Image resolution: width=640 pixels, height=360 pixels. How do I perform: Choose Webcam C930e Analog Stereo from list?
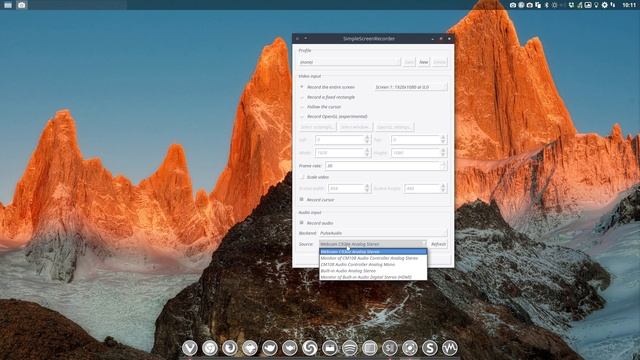pyautogui.click(x=373, y=251)
